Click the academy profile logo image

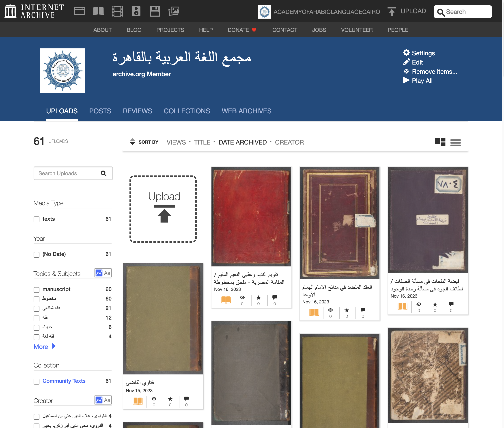62,71
